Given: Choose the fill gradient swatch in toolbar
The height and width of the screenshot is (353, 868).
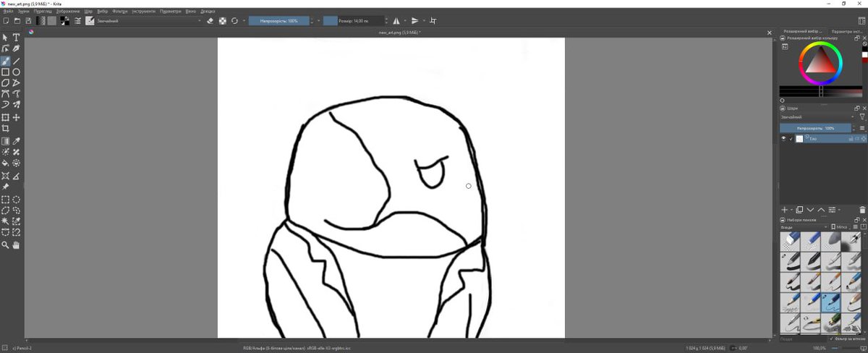Looking at the screenshot, I should click(x=41, y=21).
